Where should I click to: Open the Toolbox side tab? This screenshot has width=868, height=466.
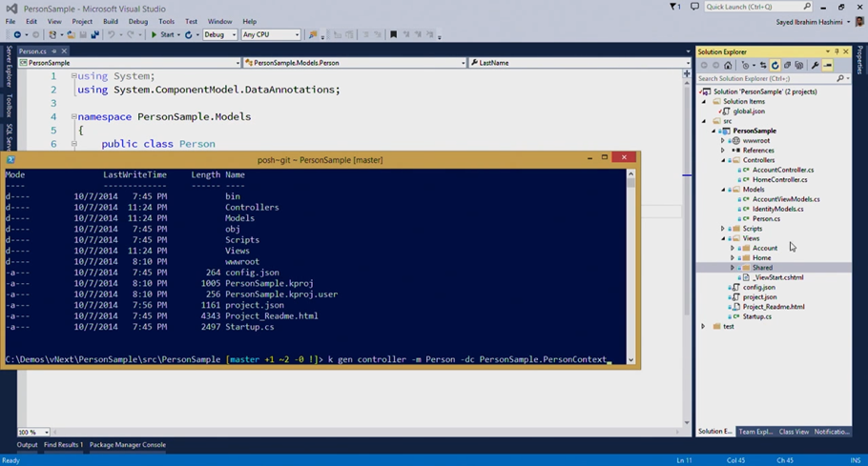[x=9, y=105]
